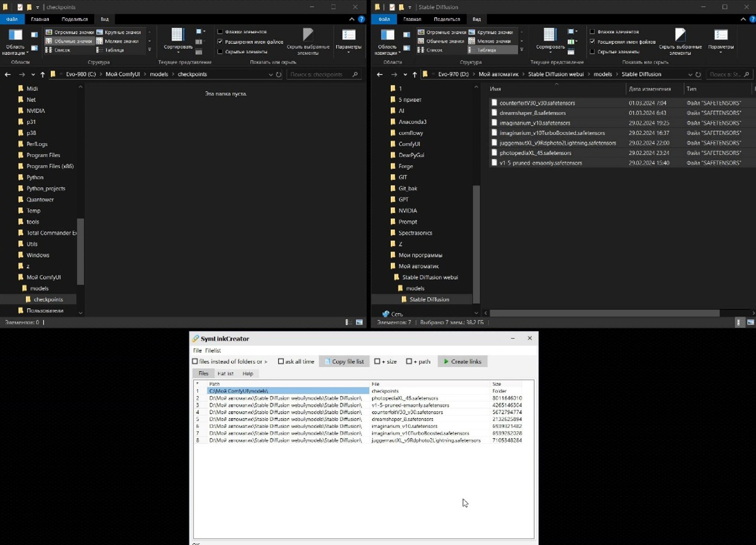The width and height of the screenshot is (756, 545).
Task: Click horizontal scrollbar in Stable Diffusion file list
Action: tap(604, 313)
